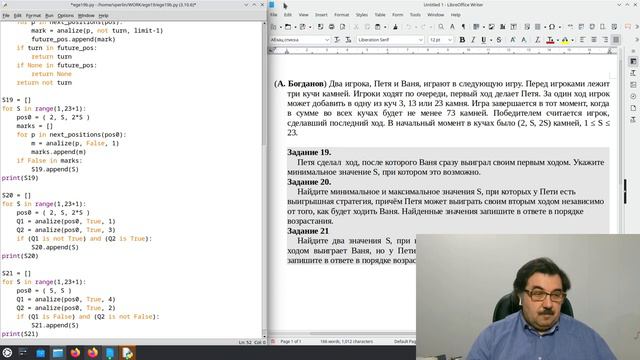The width and height of the screenshot is (640, 360).
Task: Click the Superscript icon in Writer
Action: (513, 40)
